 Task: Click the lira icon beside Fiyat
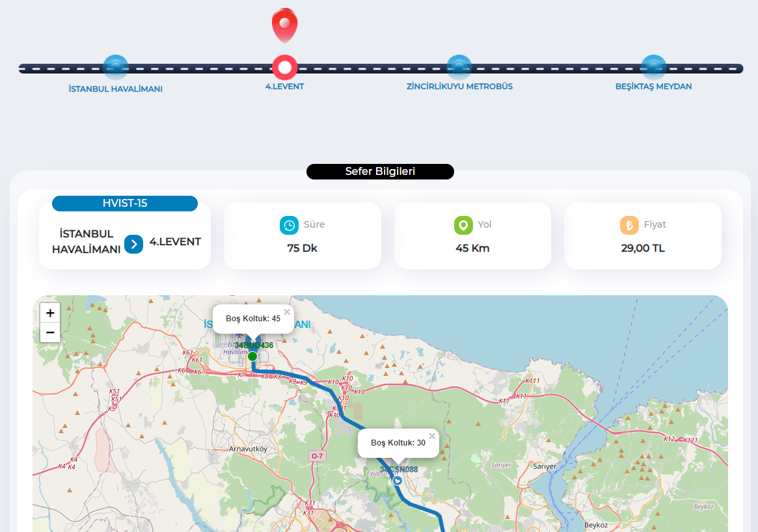[x=629, y=225]
